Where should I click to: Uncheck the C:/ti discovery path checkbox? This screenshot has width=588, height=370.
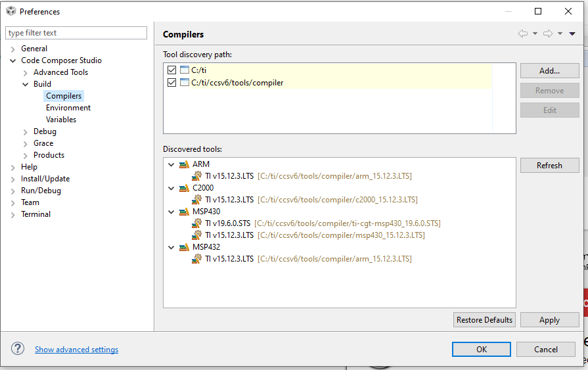[x=172, y=70]
